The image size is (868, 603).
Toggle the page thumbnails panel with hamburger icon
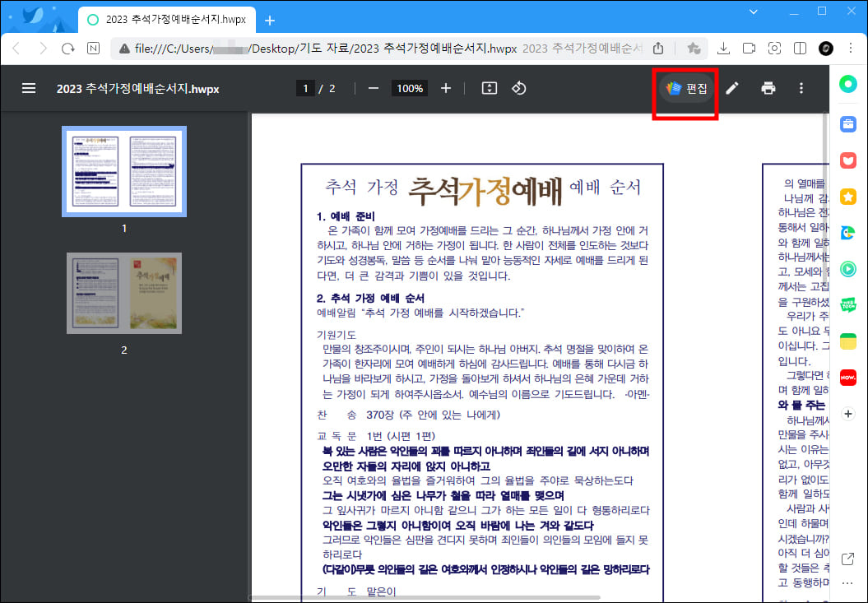[x=29, y=88]
